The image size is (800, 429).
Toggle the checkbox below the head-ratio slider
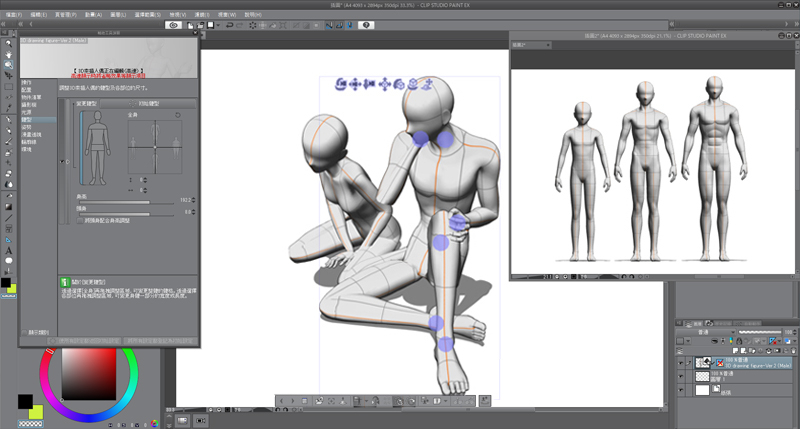coord(81,221)
